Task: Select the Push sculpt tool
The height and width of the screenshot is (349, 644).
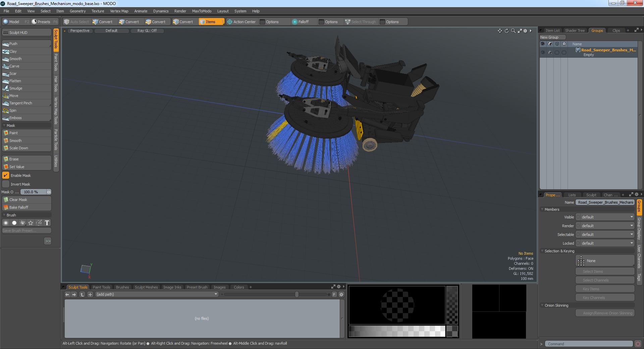Action: [26, 44]
